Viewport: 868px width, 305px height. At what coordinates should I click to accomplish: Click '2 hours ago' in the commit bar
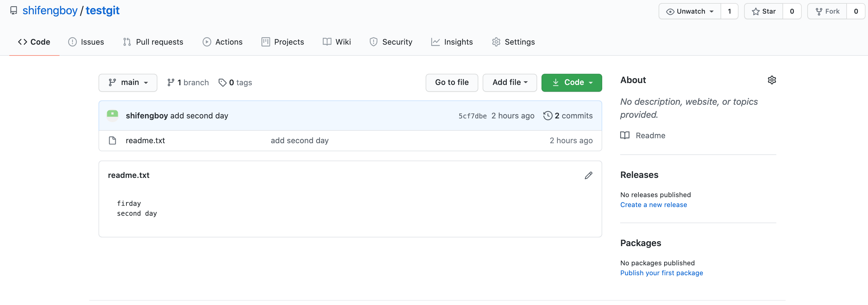pos(512,116)
